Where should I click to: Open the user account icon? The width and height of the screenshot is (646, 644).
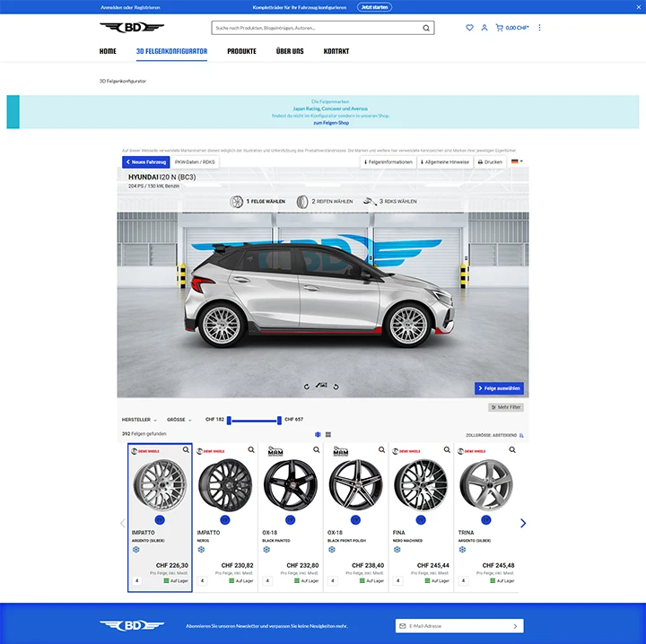[x=484, y=28]
